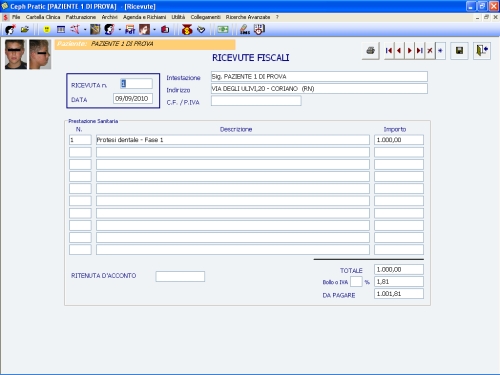Click the open folder toolbar icon
500x375 pixels.
coord(24,30)
